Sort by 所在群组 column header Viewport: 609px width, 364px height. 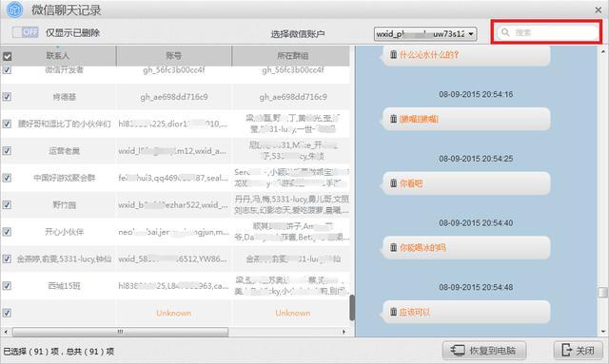pyautogui.click(x=292, y=56)
